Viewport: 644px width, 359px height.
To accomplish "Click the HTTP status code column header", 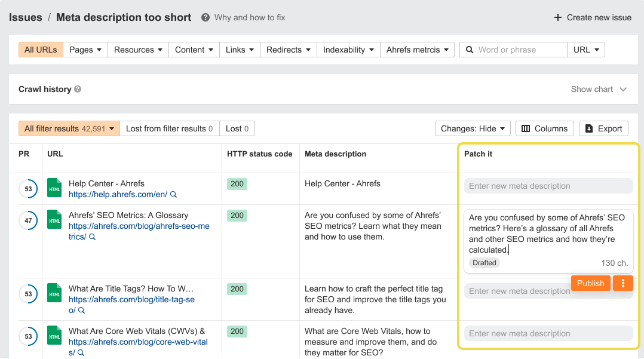I will pyautogui.click(x=259, y=154).
